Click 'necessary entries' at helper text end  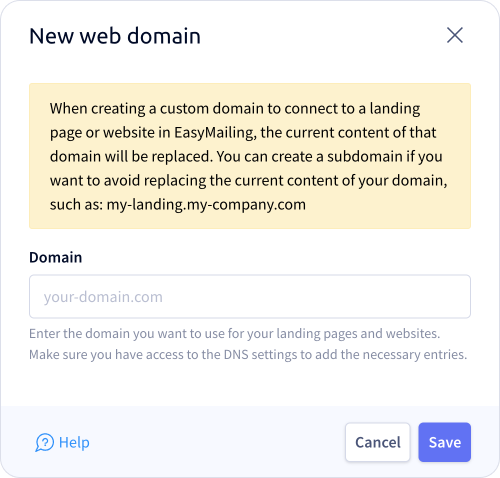(415, 354)
